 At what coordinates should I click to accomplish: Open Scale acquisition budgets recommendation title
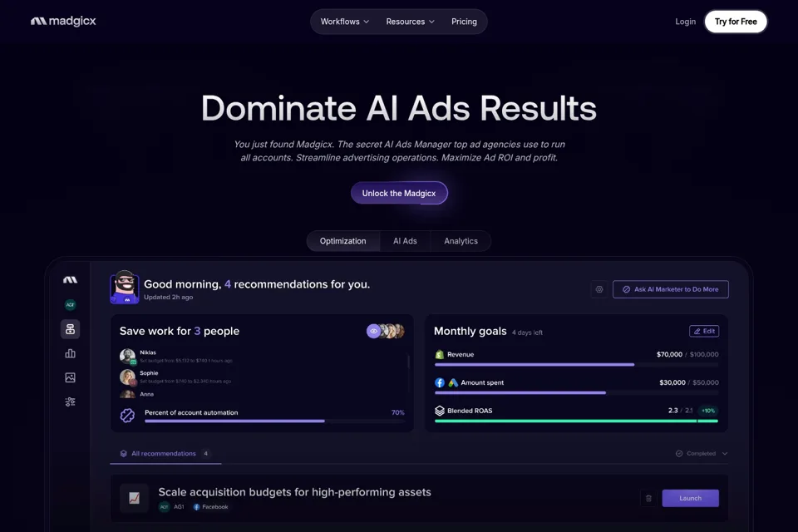294,492
